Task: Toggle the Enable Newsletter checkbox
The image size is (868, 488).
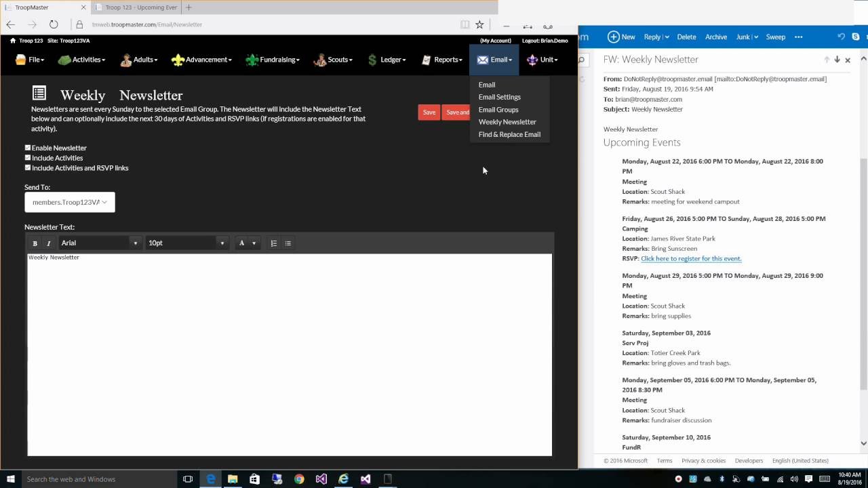Action: pos(28,148)
